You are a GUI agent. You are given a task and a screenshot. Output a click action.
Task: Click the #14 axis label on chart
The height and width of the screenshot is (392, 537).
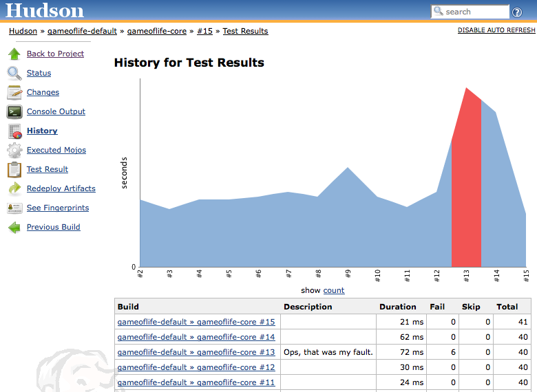click(496, 275)
